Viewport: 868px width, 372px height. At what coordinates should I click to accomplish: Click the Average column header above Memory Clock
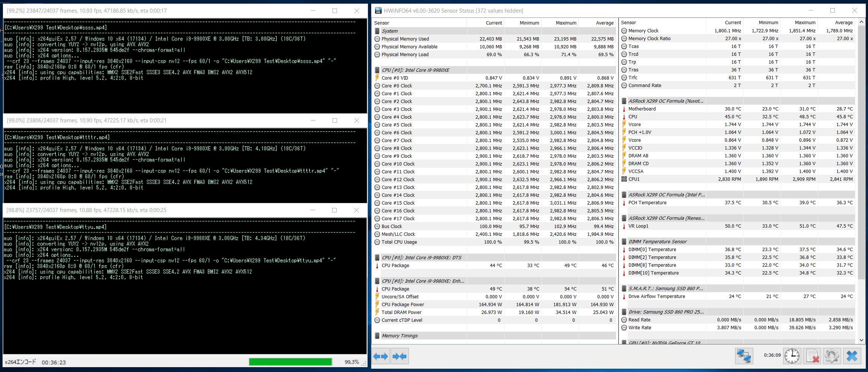(x=836, y=22)
